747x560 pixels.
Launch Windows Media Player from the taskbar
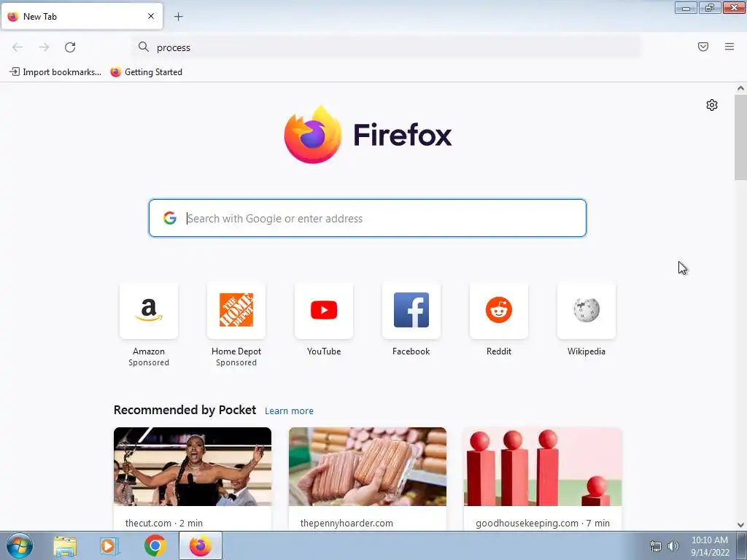(109, 546)
